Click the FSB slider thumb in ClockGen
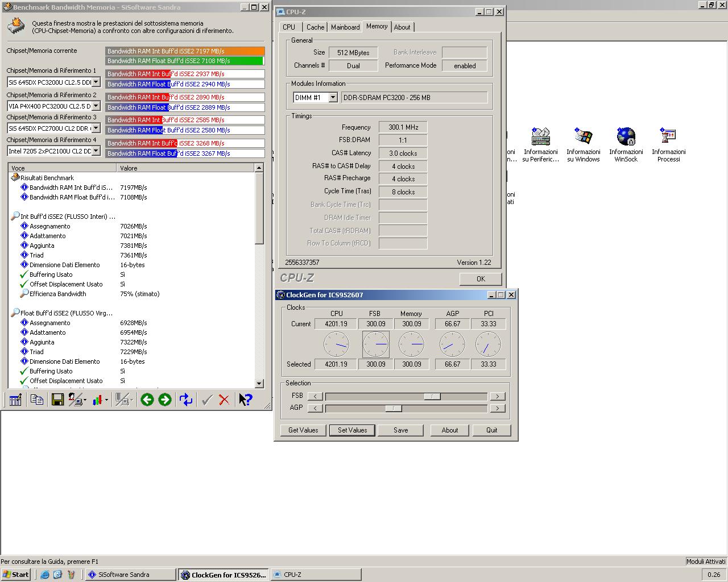Image resolution: width=728 pixels, height=582 pixels. pos(432,396)
